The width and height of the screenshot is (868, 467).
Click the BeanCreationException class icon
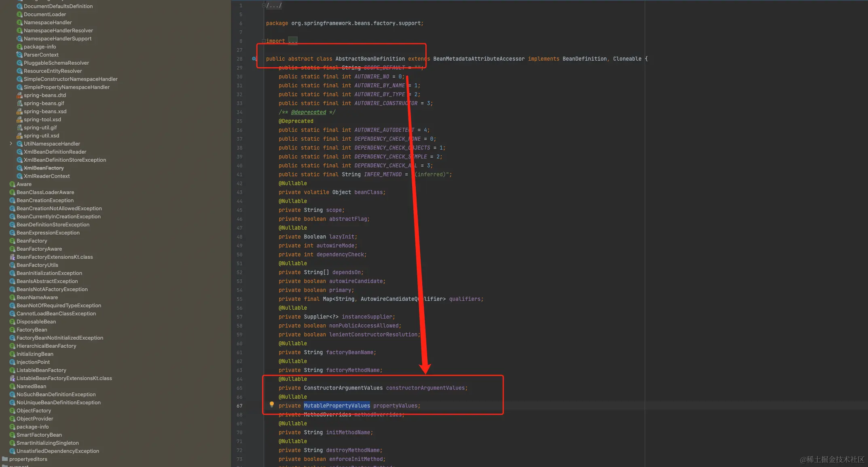click(12, 201)
